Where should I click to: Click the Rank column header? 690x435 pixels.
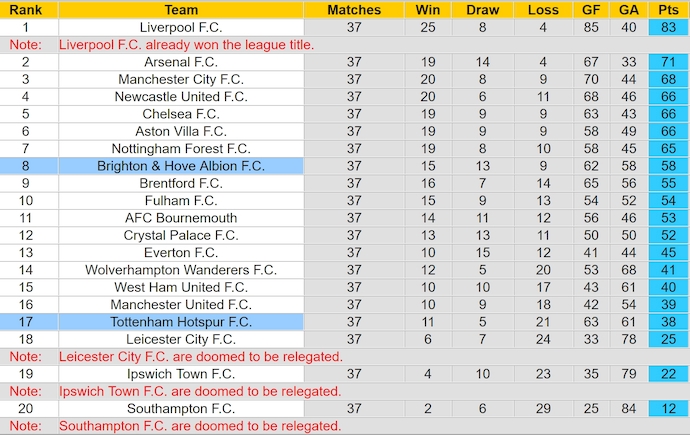(28, 10)
